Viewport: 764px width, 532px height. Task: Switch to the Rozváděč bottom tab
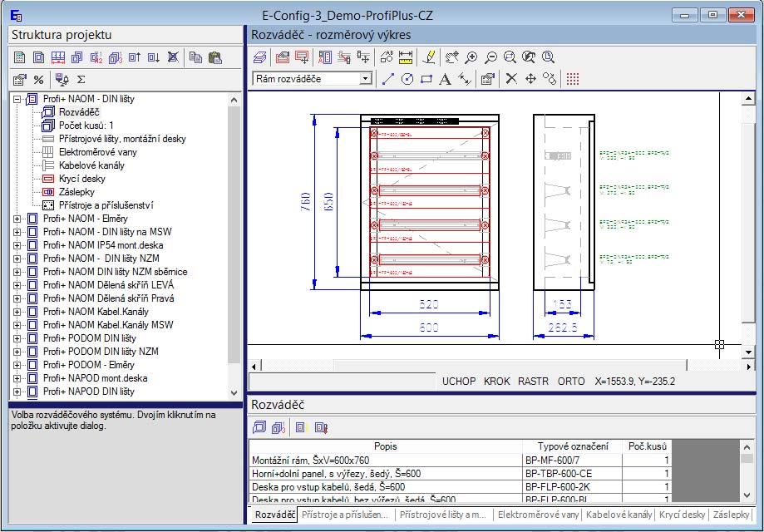[x=275, y=515]
